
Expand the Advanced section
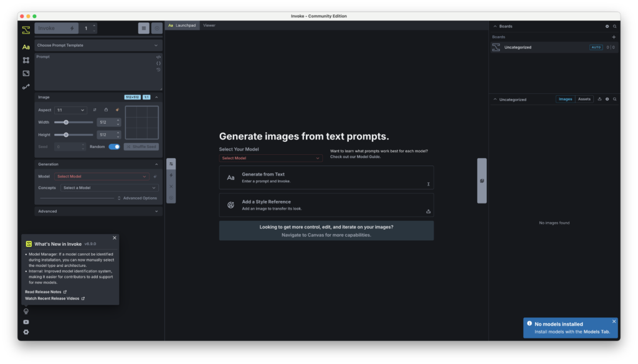point(98,212)
